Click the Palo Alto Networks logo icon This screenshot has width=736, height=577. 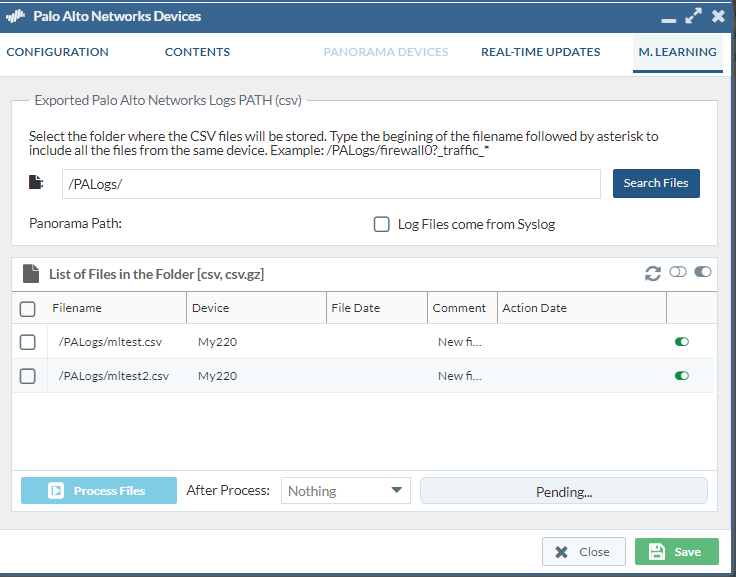pos(17,17)
